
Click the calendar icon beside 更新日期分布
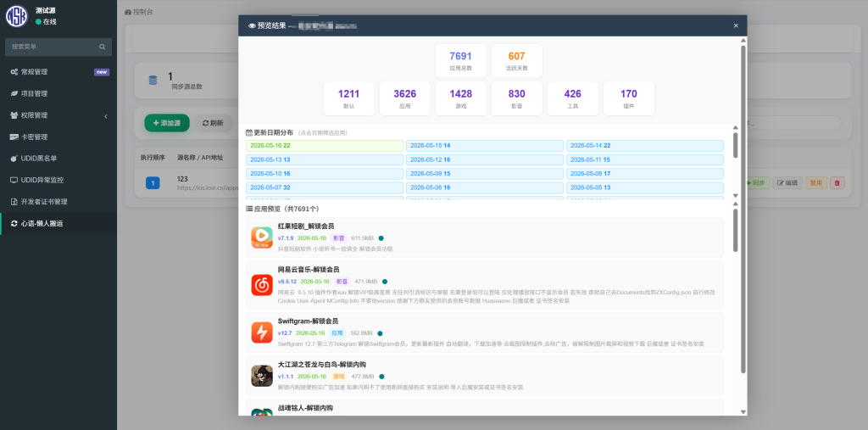click(249, 133)
